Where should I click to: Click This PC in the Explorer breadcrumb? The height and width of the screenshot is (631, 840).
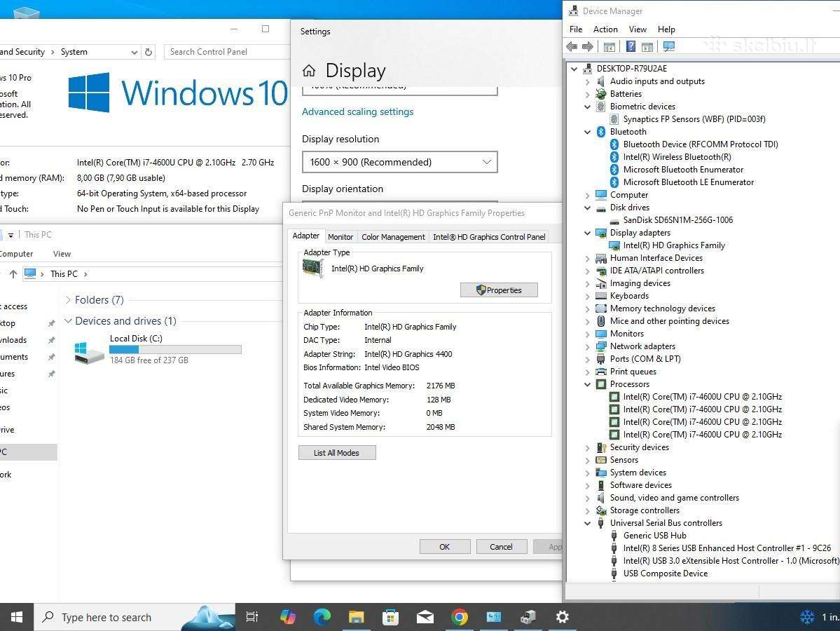pos(64,274)
